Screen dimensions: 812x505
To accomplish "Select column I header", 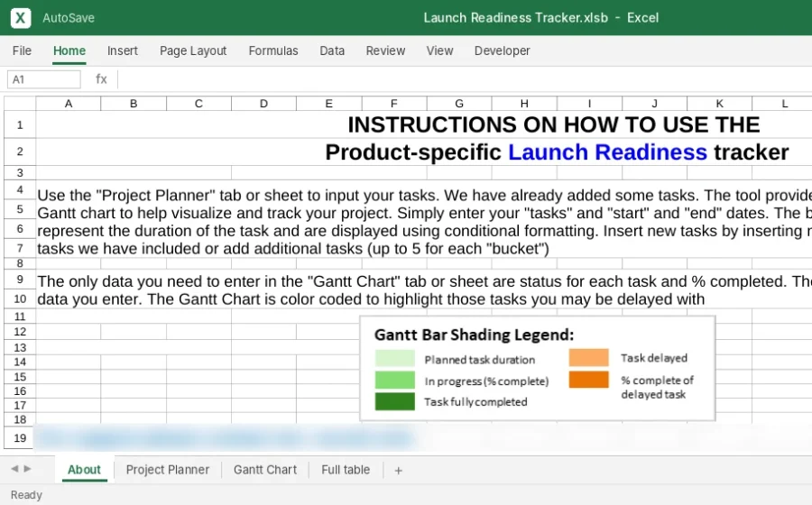I will coord(589,104).
